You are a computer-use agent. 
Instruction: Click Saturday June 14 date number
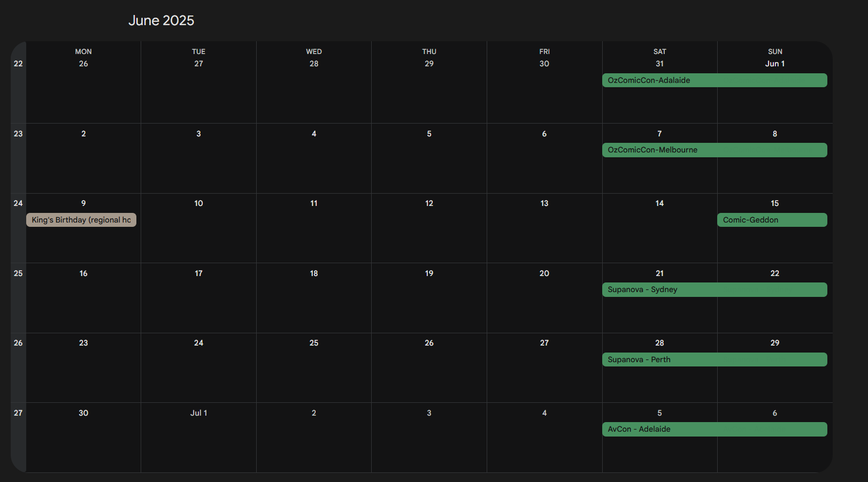(x=659, y=203)
